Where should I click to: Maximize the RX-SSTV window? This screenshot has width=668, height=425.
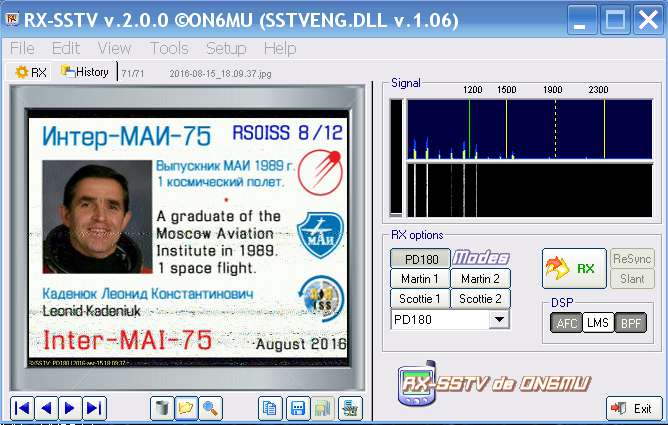[615, 20]
